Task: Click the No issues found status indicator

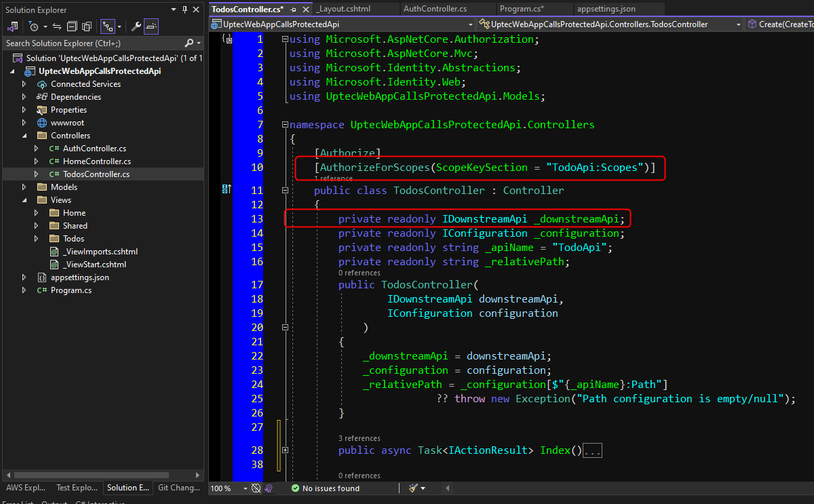Action: 325,488
